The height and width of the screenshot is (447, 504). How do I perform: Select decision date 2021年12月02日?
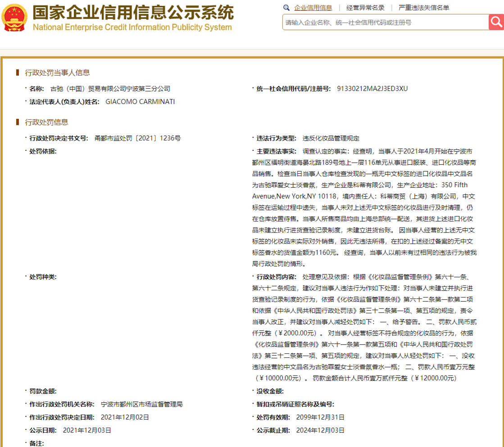(x=125, y=417)
